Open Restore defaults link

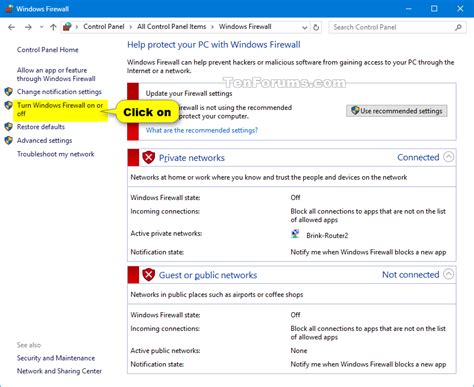(41, 127)
